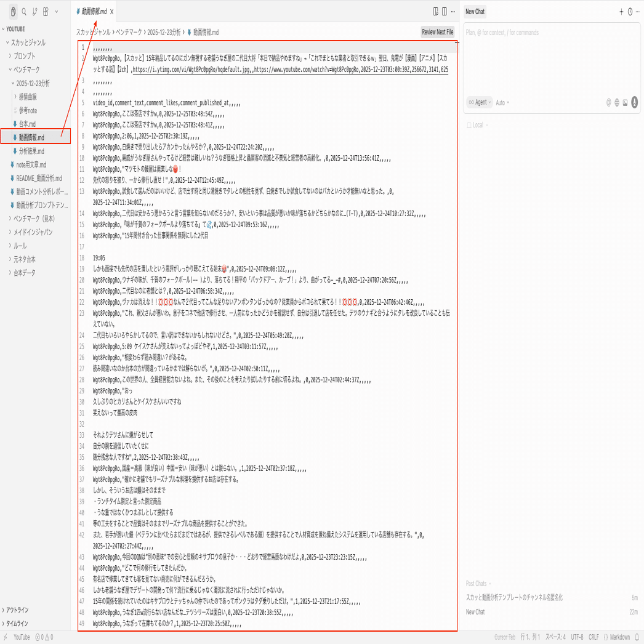
Task: Start voice input with microphone icon
Action: pos(635,102)
